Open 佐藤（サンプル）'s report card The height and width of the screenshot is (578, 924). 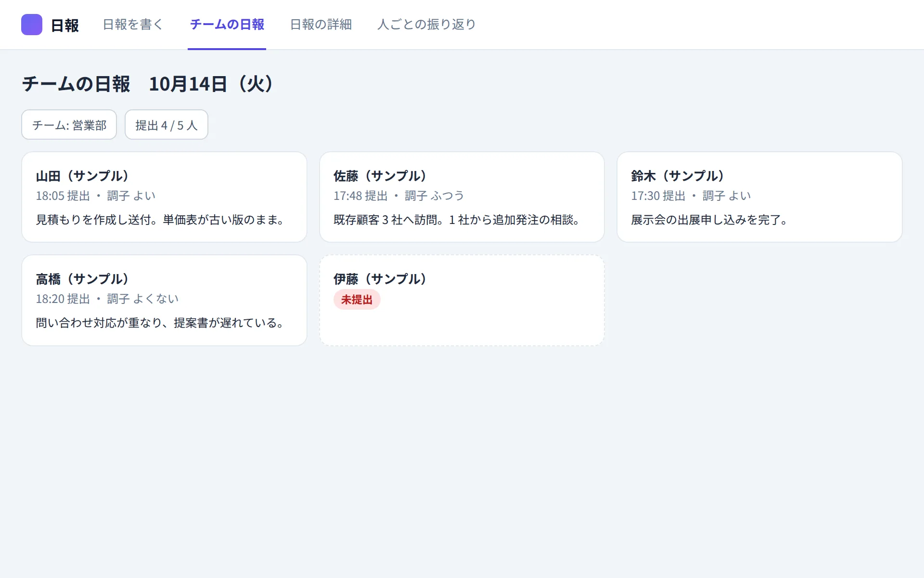[x=462, y=197]
